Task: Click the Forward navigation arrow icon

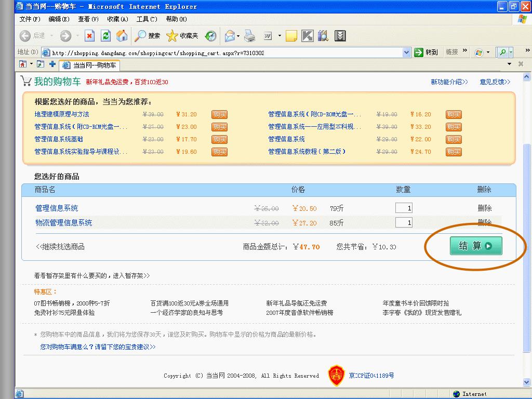Action: pos(65,36)
